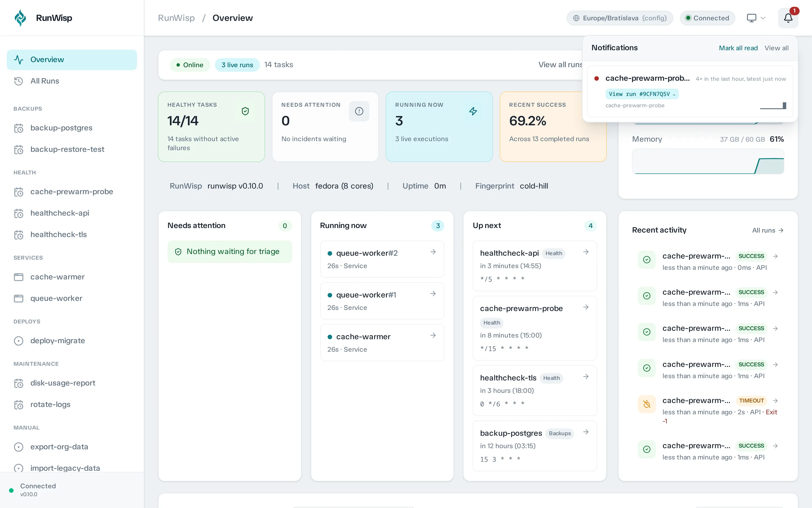The height and width of the screenshot is (508, 812).
Task: Open queue-worker#2 run via its arrow
Action: 433,252
